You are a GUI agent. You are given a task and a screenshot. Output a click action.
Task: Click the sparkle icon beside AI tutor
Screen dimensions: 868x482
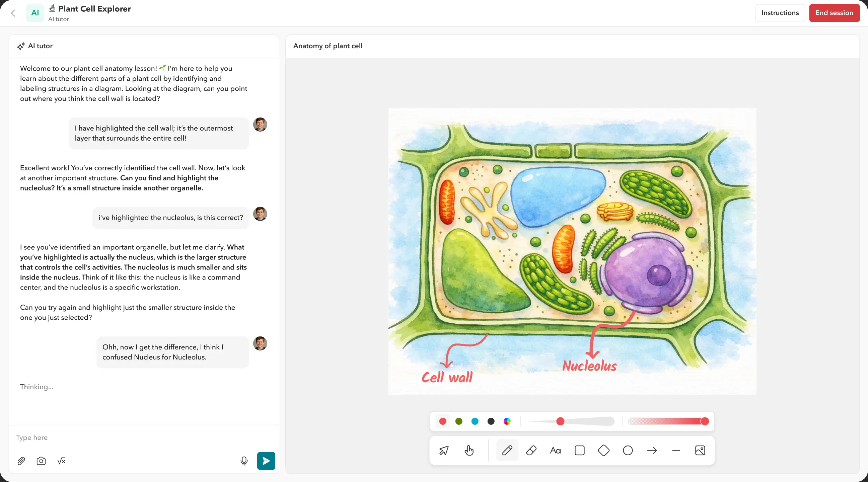click(21, 46)
